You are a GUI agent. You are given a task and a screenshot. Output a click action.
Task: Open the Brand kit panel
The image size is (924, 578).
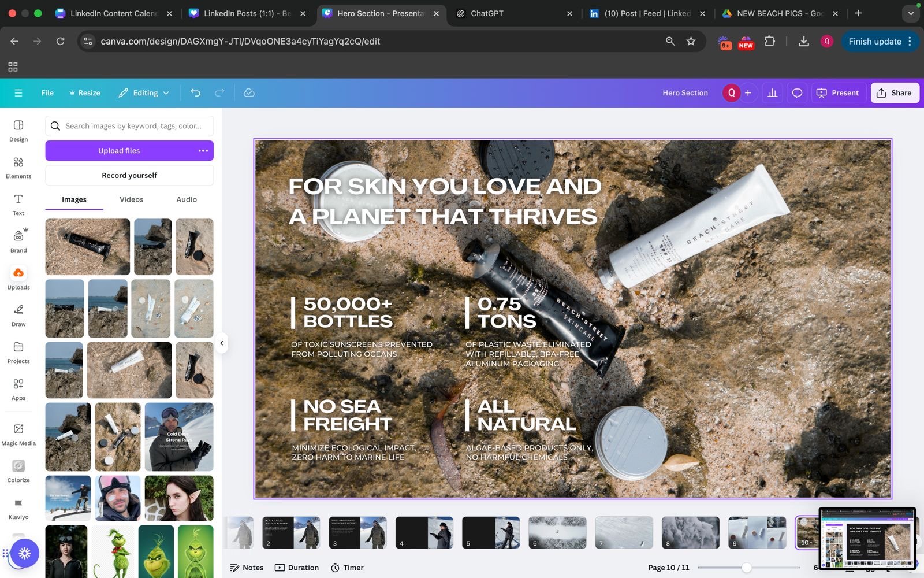[x=18, y=242]
